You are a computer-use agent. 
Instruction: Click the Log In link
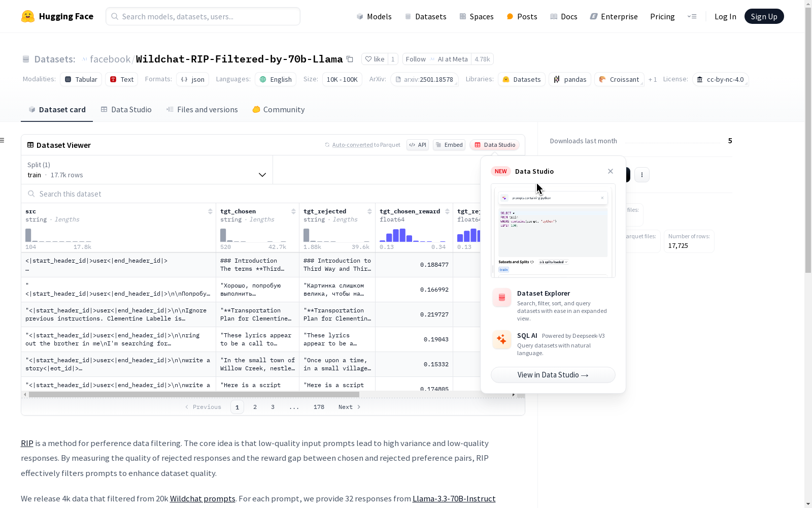[725, 16]
